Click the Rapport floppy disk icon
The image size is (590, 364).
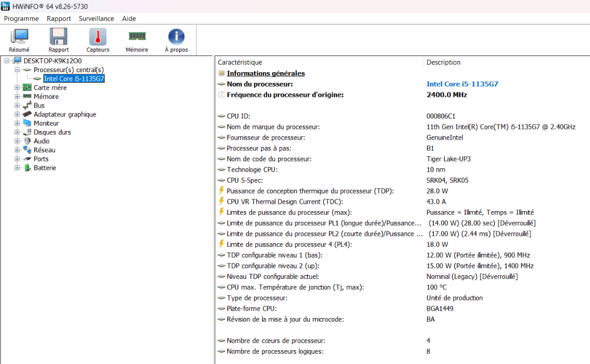pos(58,36)
